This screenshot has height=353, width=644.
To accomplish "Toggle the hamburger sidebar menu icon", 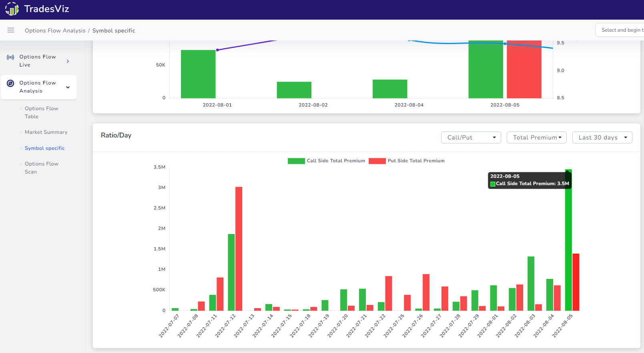I will [11, 30].
